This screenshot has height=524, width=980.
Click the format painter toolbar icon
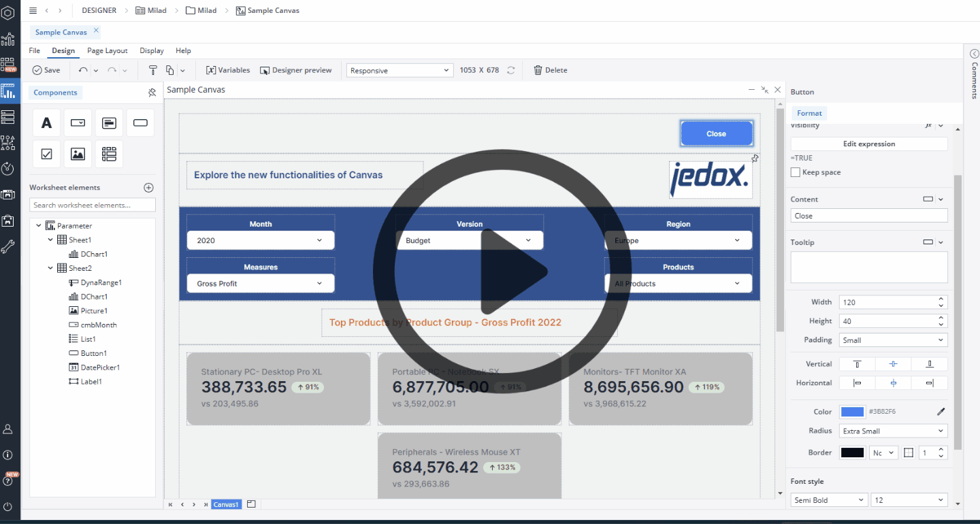click(152, 70)
